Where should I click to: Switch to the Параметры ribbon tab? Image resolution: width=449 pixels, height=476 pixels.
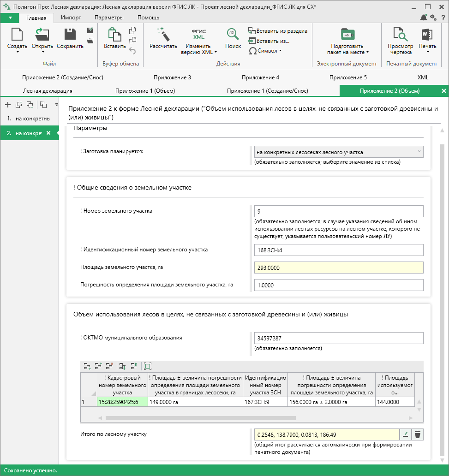[109, 18]
